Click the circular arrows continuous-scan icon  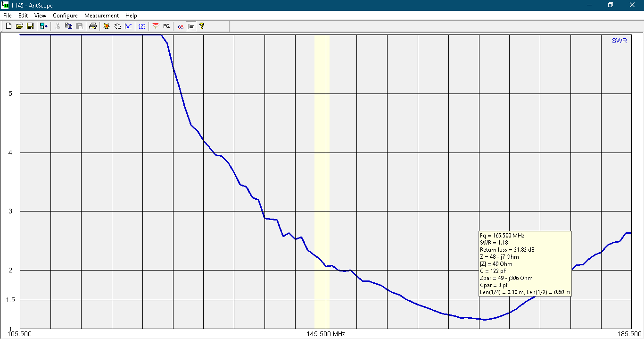point(117,26)
